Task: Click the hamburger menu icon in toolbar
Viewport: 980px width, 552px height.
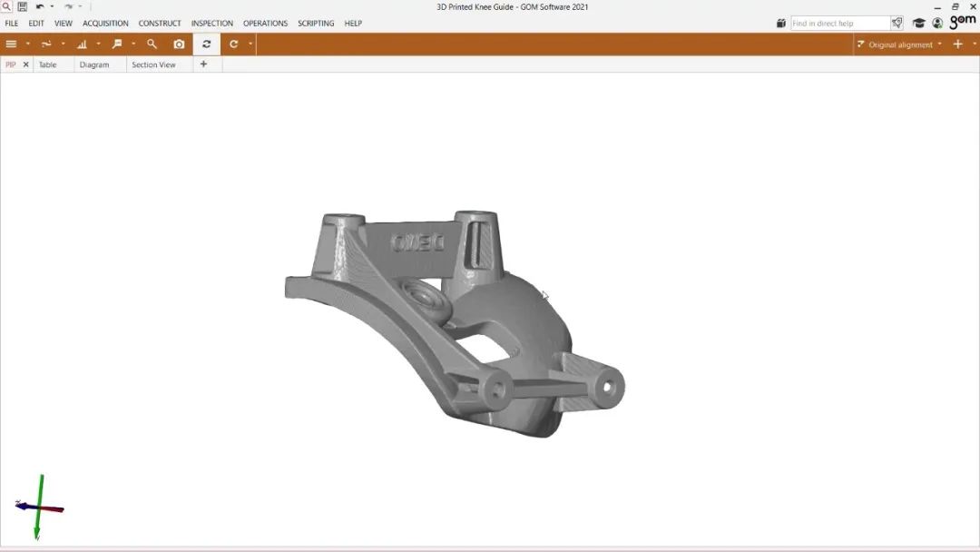Action: (11, 44)
